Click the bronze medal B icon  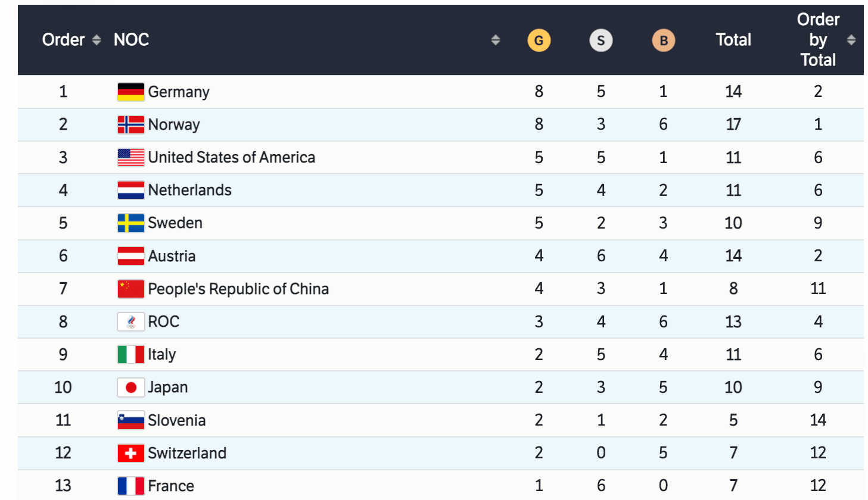click(663, 40)
